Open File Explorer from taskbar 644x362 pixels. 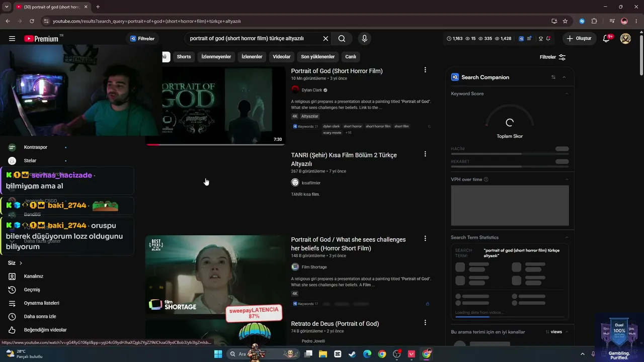(x=323, y=354)
